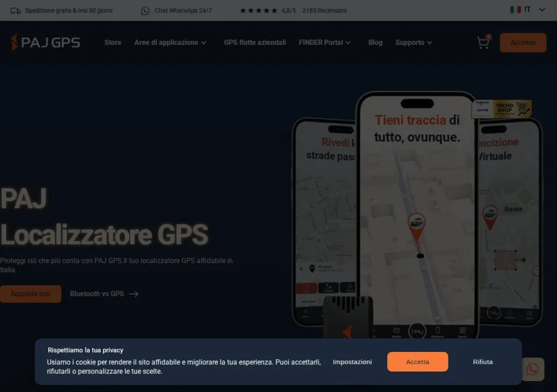557x392 pixels.
Task: Expand the Aree di applicazione menu
Action: point(170,42)
